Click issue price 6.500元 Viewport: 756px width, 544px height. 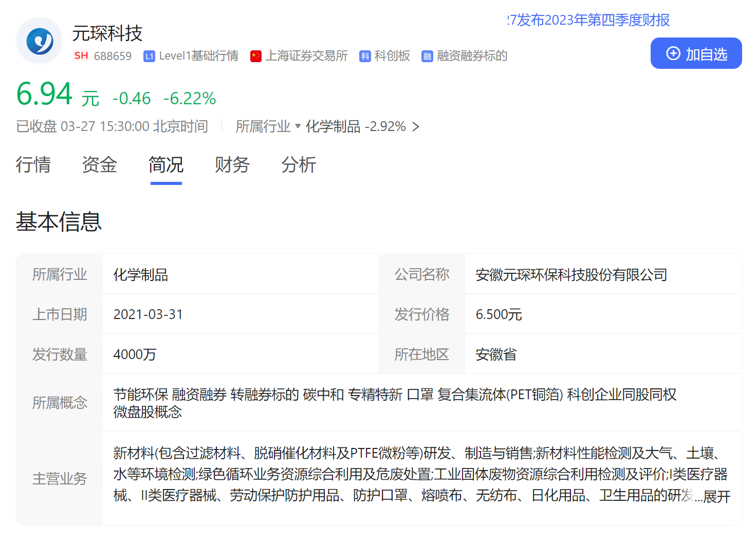click(499, 314)
